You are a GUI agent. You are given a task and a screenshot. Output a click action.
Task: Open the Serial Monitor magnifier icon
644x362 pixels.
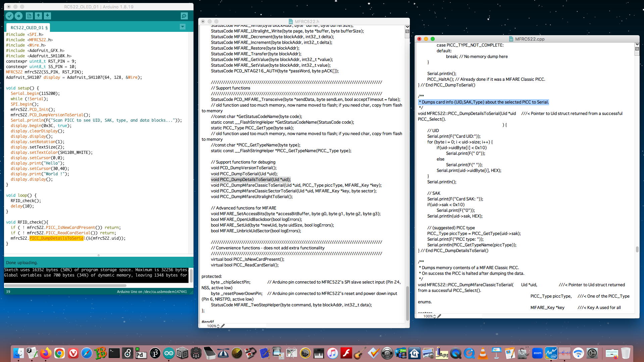tap(184, 16)
